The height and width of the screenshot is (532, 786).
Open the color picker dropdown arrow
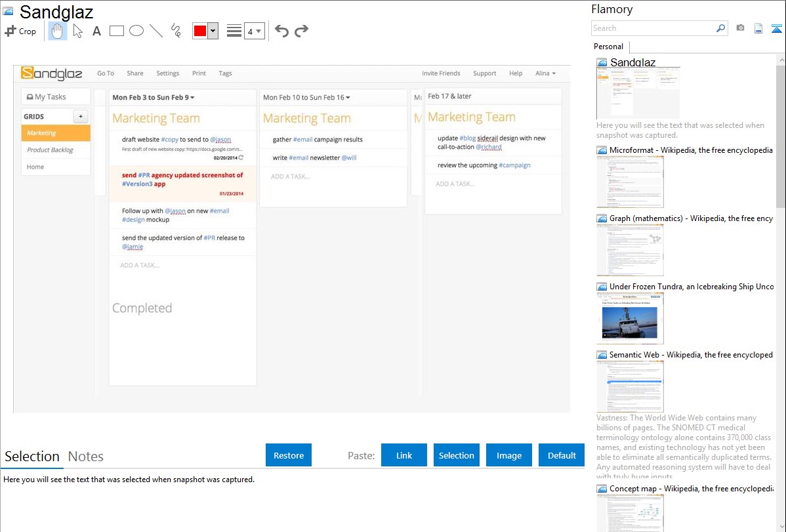coord(213,31)
